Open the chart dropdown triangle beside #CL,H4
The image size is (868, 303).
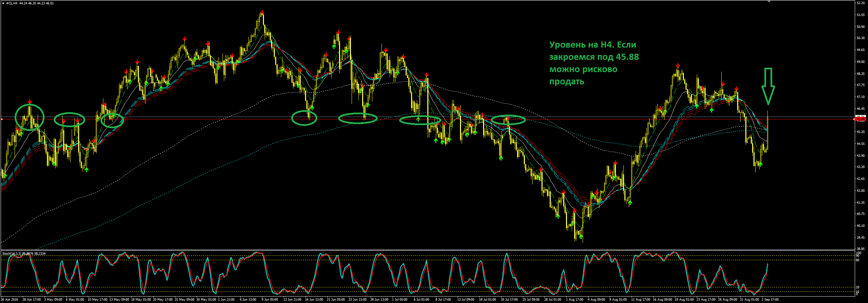[3, 3]
